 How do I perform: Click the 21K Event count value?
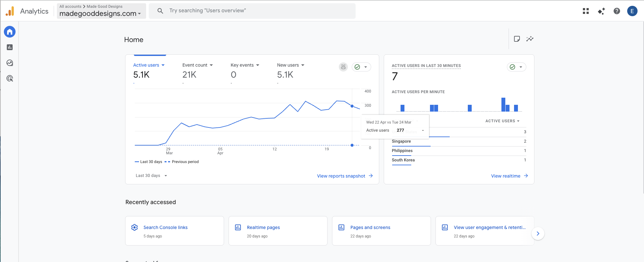coord(189,75)
